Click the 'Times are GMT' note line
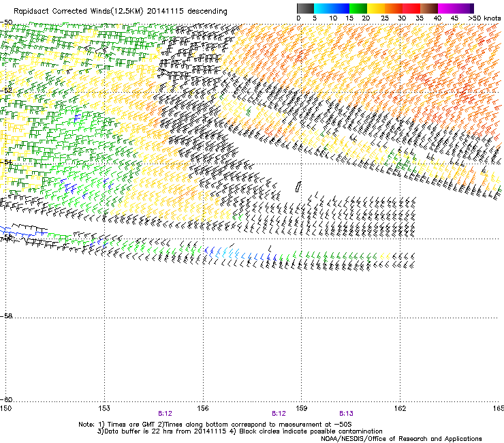The width and height of the screenshot is (504, 443). coord(215,425)
